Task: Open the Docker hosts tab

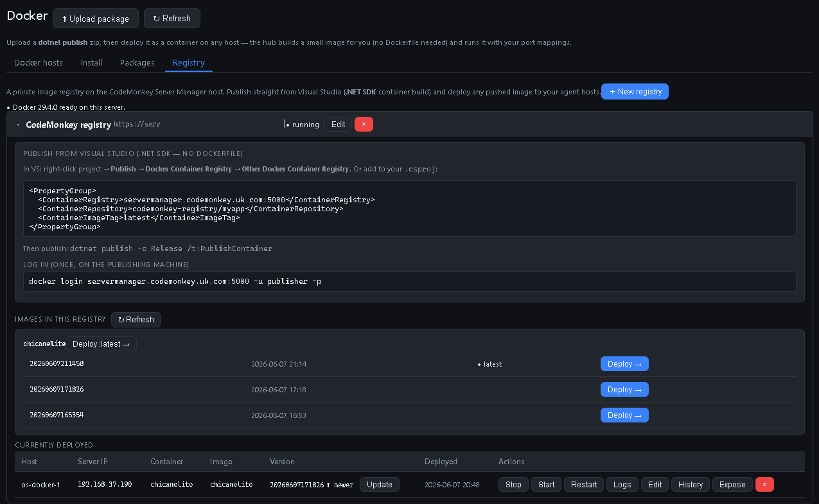Action: (x=39, y=63)
